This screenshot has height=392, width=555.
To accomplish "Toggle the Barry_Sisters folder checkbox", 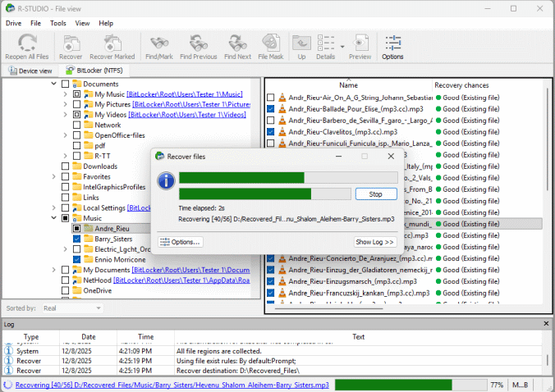I will (76, 239).
